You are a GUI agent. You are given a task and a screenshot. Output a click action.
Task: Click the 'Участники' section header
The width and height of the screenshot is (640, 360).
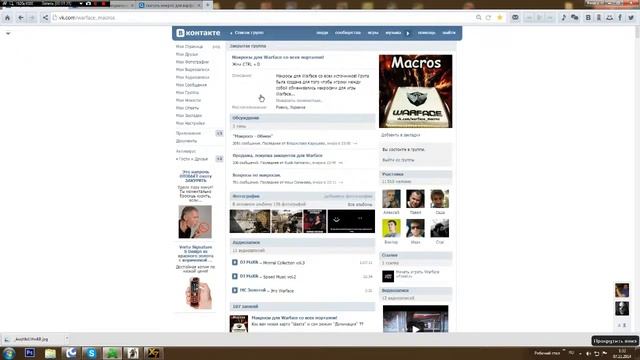[416, 174]
